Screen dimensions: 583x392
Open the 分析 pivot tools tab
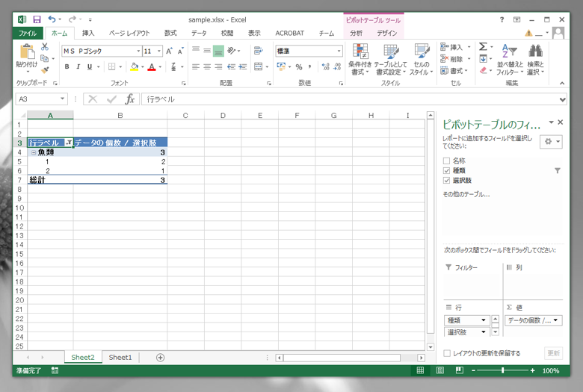356,33
